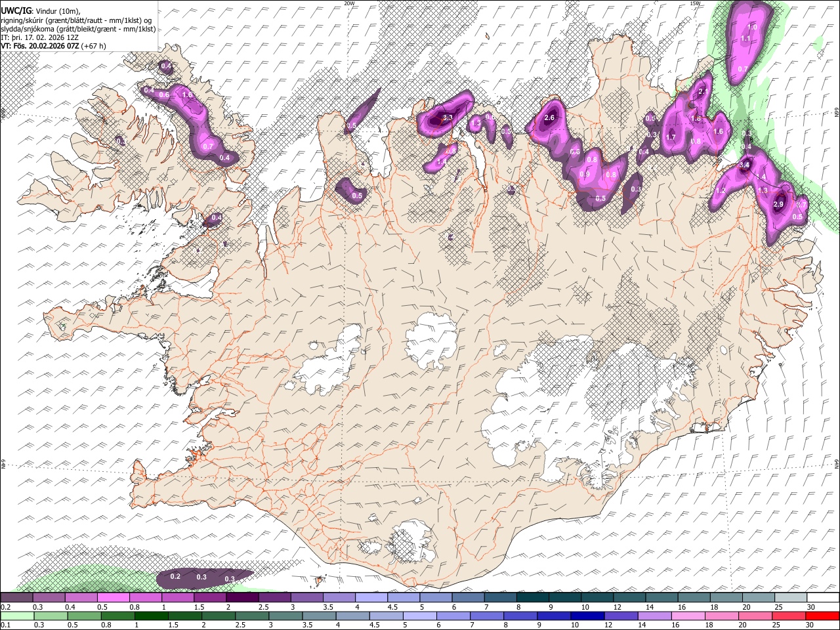
Task: Select the 0.9 value in the north-central cell
Action: click(585, 175)
